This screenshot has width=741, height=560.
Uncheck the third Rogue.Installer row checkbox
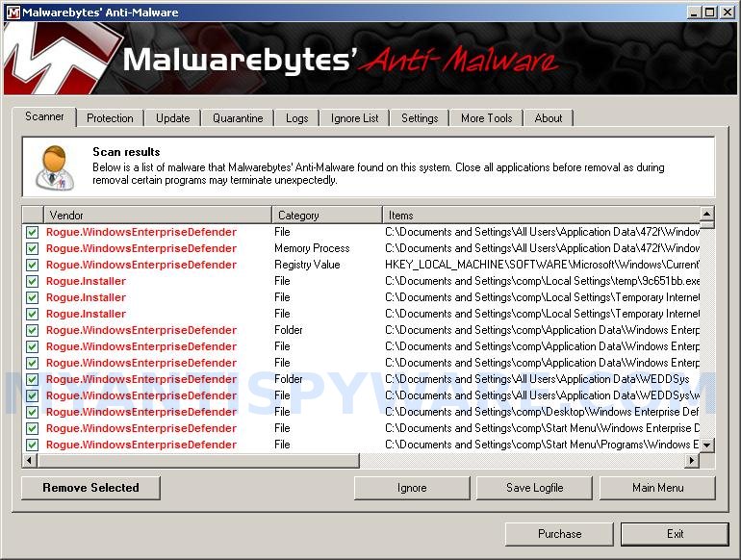[x=32, y=314]
